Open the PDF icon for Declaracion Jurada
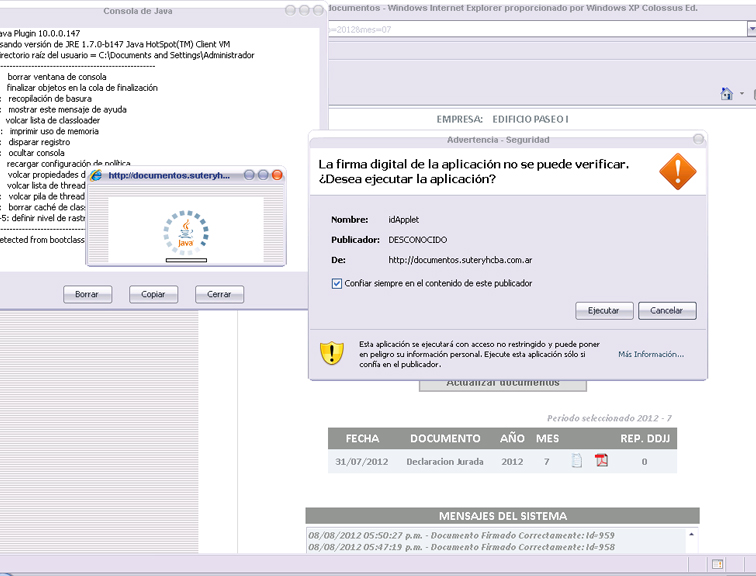The height and width of the screenshot is (576, 756). [x=602, y=461]
